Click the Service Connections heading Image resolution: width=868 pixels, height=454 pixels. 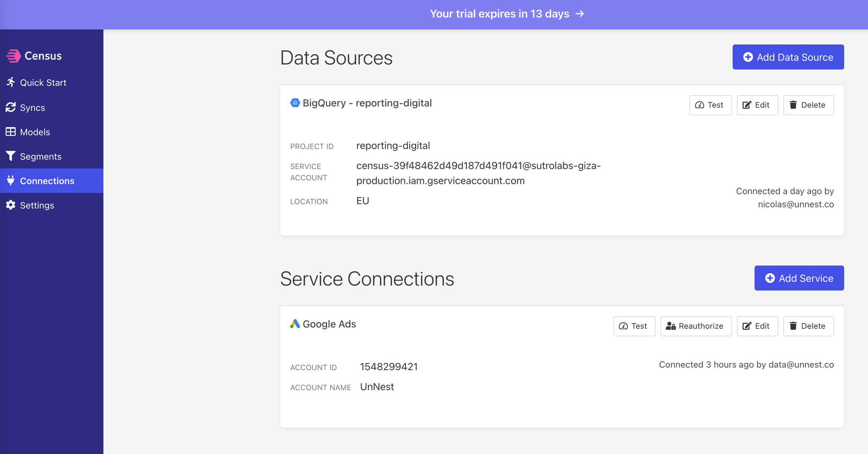(x=367, y=279)
